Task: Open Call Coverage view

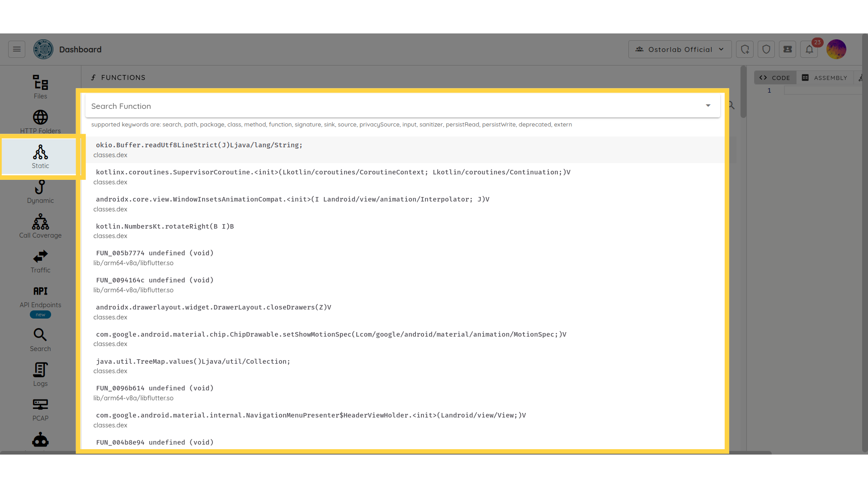Action: coord(40,226)
